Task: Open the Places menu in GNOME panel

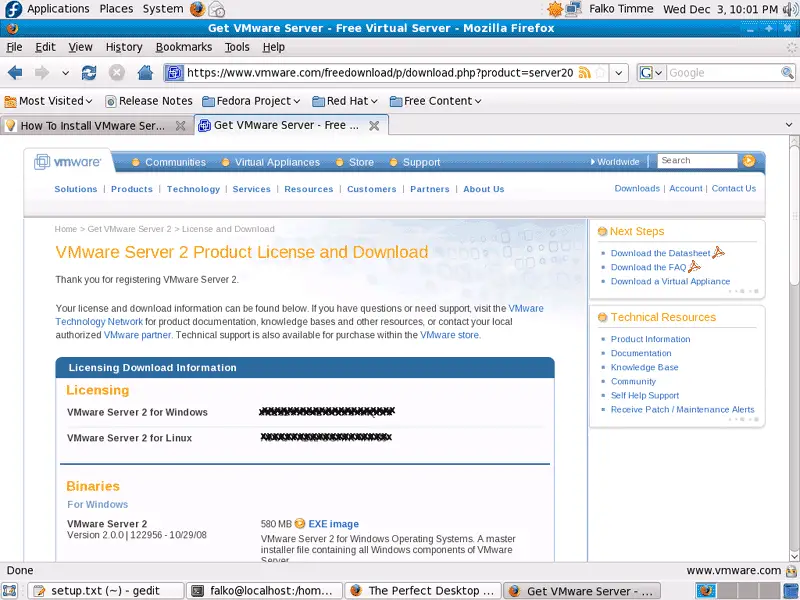Action: click(116, 9)
